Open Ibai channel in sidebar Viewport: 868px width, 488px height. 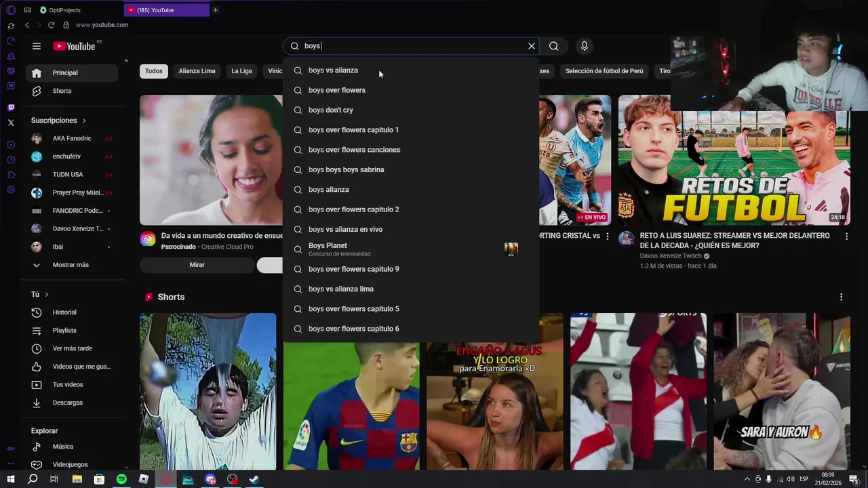[72, 247]
